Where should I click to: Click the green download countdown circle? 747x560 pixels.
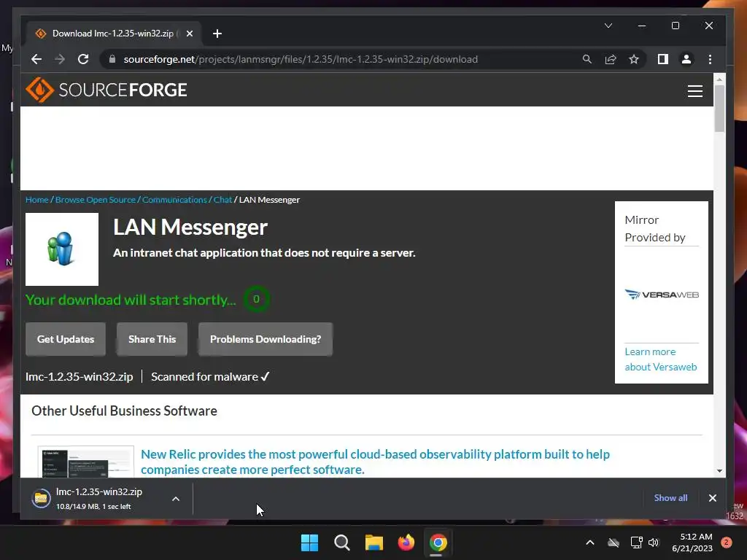[256, 299]
